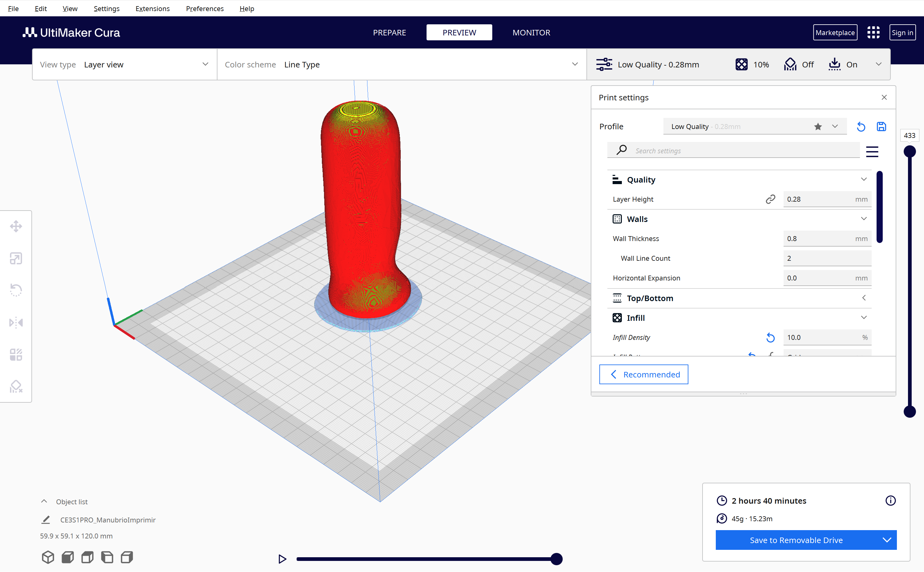The image size is (924, 572).
Task: Click the Layer Height link icon
Action: 770,199
